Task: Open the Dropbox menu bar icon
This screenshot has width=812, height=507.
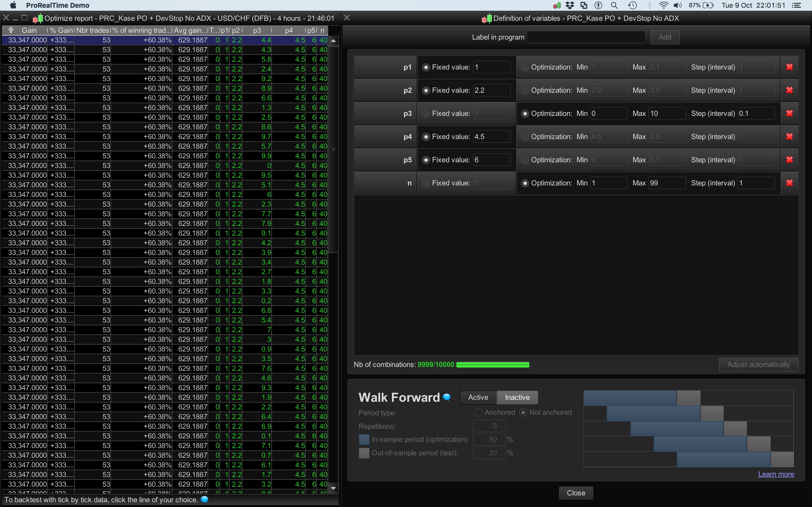Action: (569, 5)
